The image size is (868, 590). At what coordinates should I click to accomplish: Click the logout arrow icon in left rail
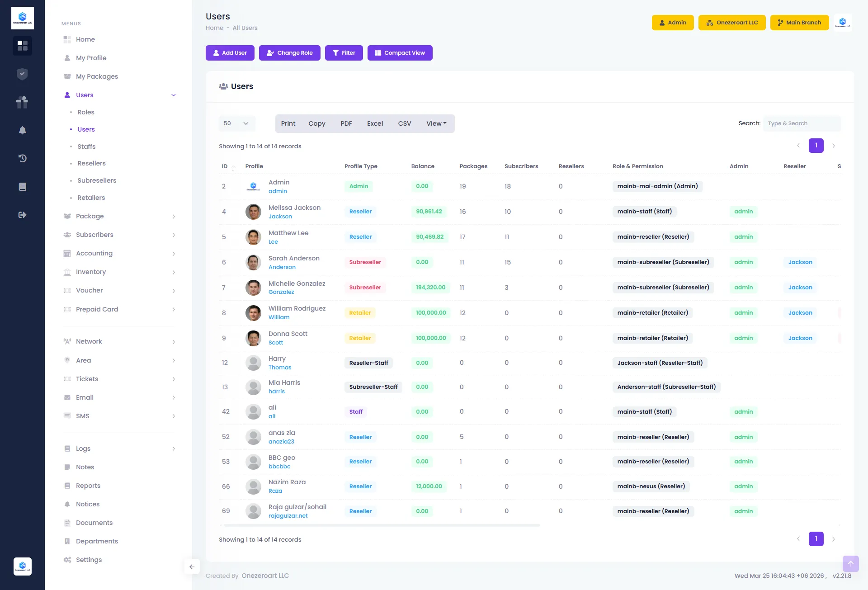[x=22, y=215]
